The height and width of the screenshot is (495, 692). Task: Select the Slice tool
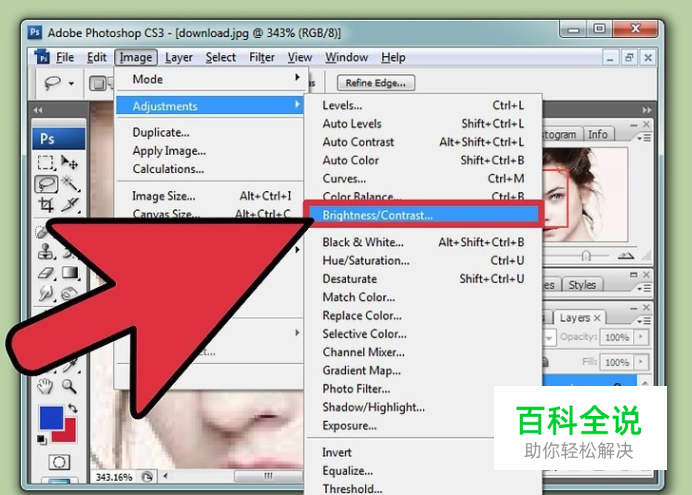pyautogui.click(x=70, y=205)
